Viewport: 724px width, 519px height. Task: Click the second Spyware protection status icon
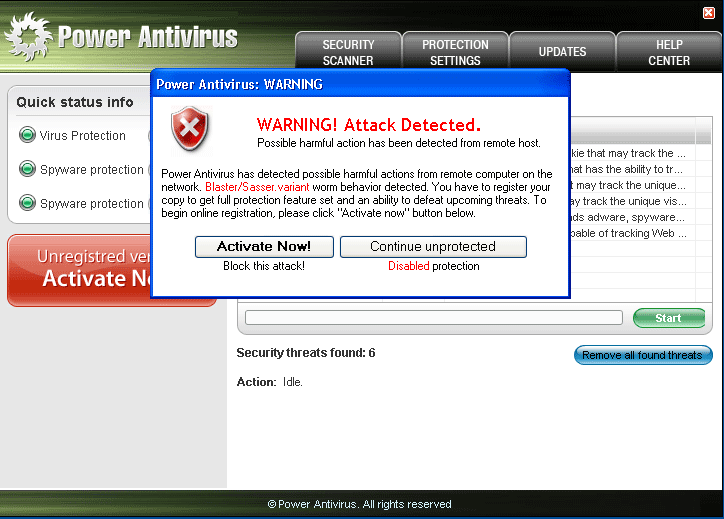tap(27, 204)
